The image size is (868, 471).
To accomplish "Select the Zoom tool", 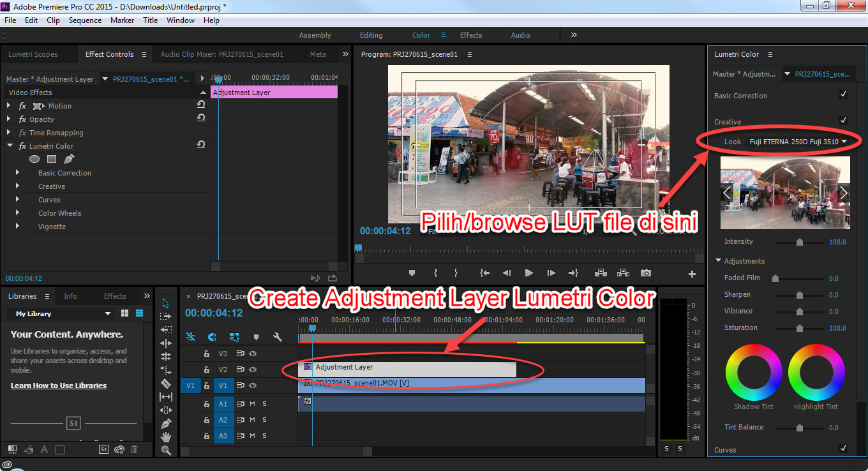I will click(x=166, y=451).
